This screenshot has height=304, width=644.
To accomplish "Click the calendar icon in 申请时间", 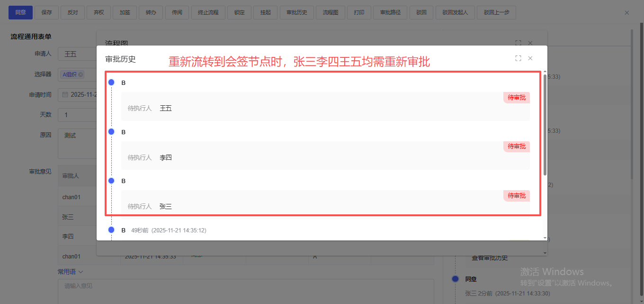I will (65, 94).
